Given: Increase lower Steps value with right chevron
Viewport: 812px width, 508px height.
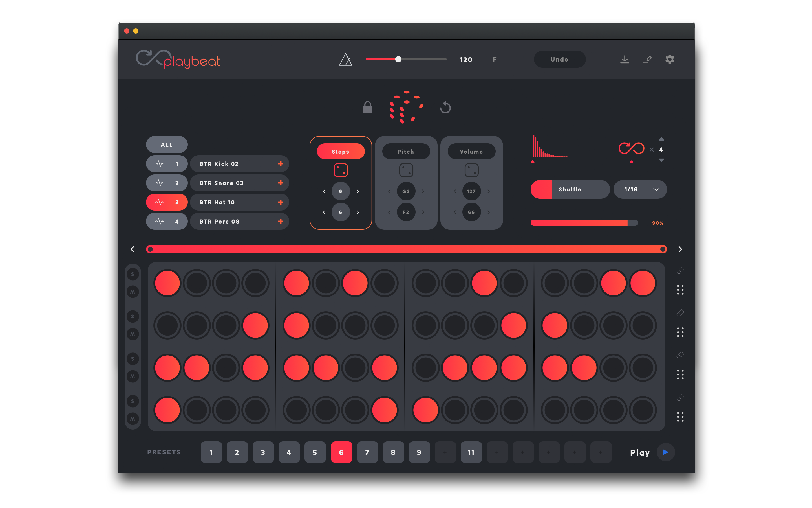Looking at the screenshot, I should tap(358, 212).
